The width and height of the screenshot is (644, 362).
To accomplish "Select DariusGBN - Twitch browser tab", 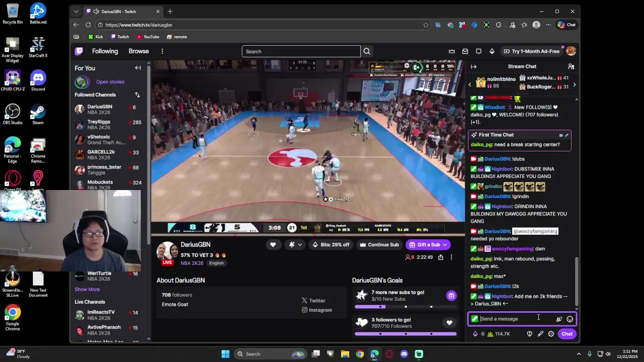I will click(x=122, y=11).
